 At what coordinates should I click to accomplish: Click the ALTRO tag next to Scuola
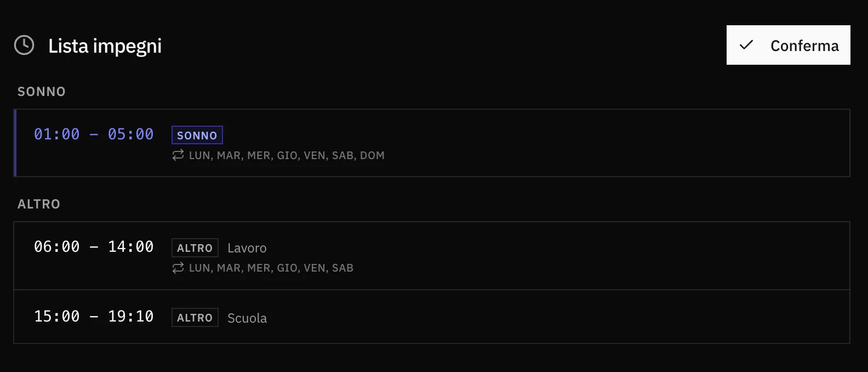195,318
